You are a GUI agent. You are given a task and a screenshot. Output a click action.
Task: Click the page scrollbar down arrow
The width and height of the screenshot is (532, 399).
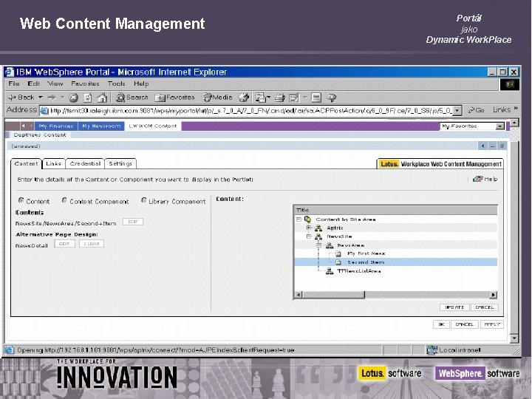(514, 338)
